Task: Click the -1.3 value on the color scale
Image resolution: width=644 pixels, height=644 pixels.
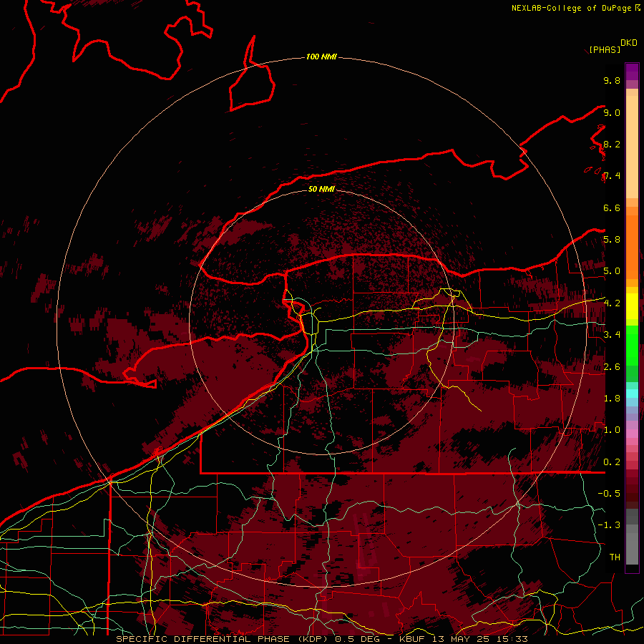Action: click(609, 525)
